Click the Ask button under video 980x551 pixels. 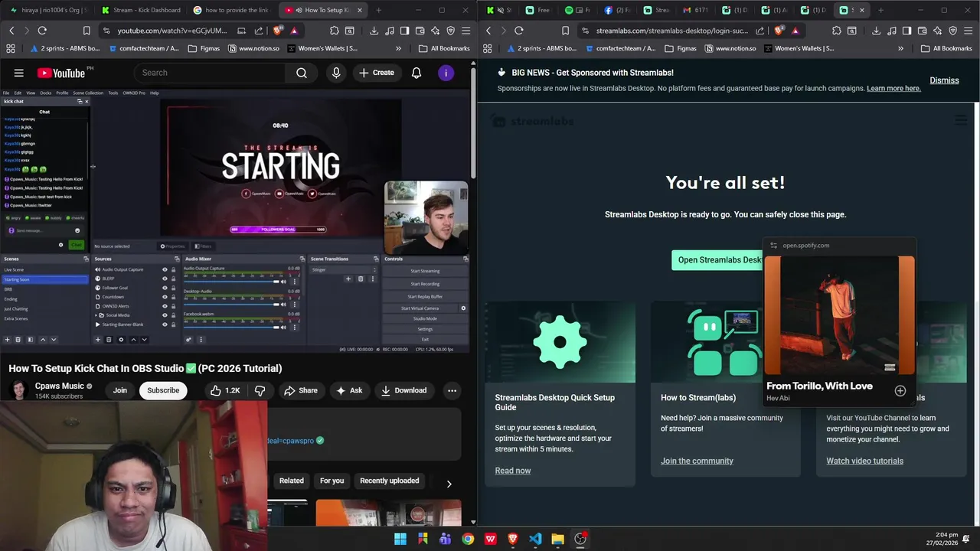(348, 390)
